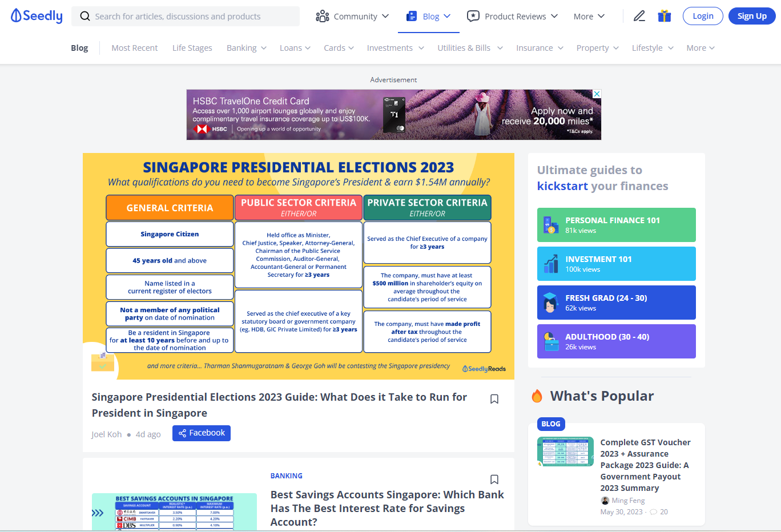Click the Investment 101 chart icon

pos(550,264)
